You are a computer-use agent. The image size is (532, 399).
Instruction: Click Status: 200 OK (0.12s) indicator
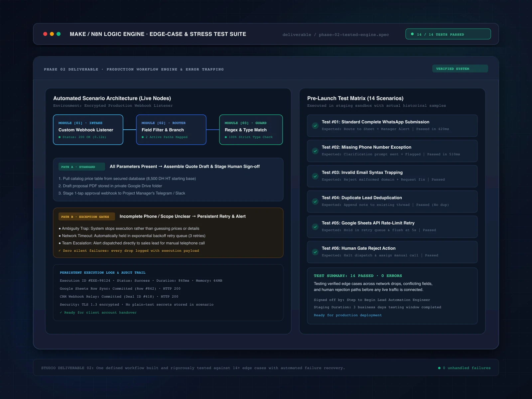(82, 137)
